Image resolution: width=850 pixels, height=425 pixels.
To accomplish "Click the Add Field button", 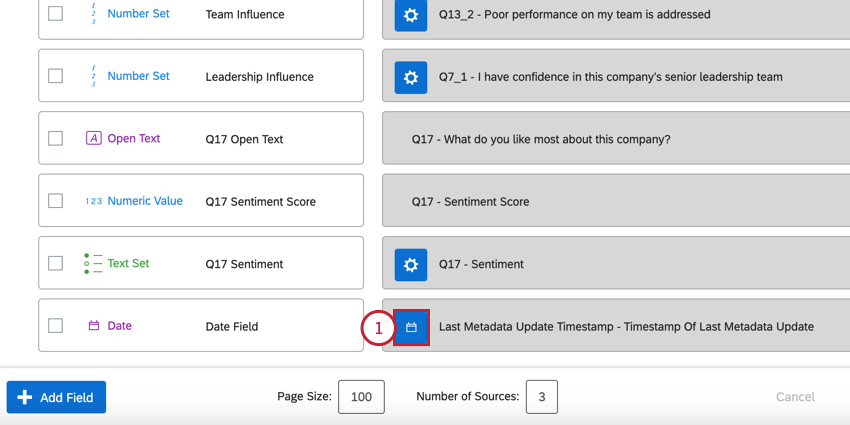I will (56, 397).
